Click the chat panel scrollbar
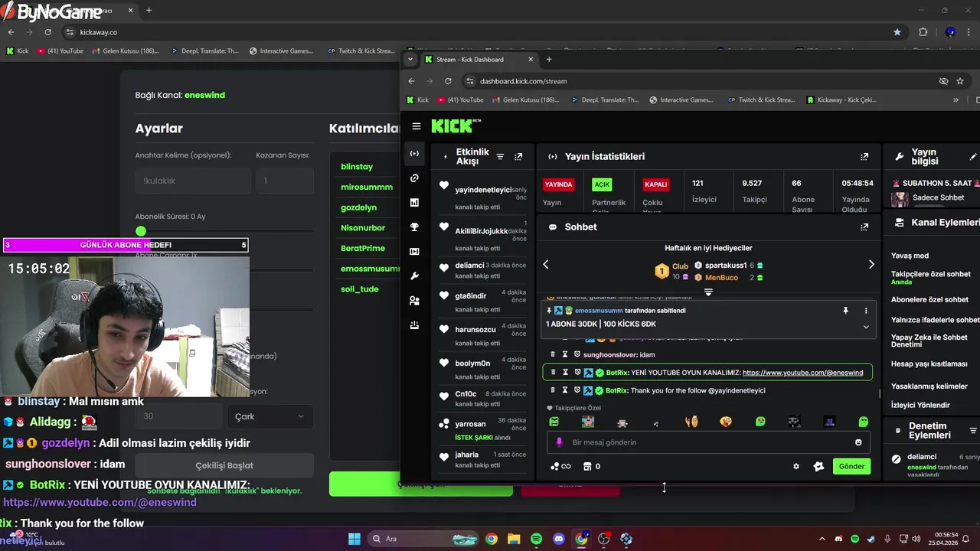The image size is (980, 551). 880,393
